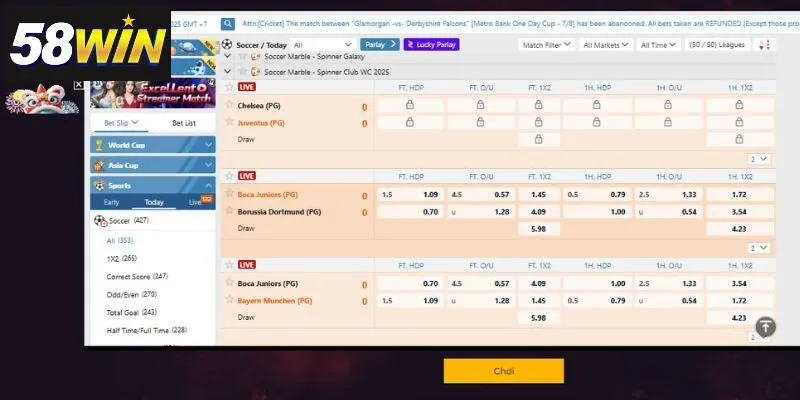Toggle favorite star beside Borussia Dortmund (PG)

230,210
